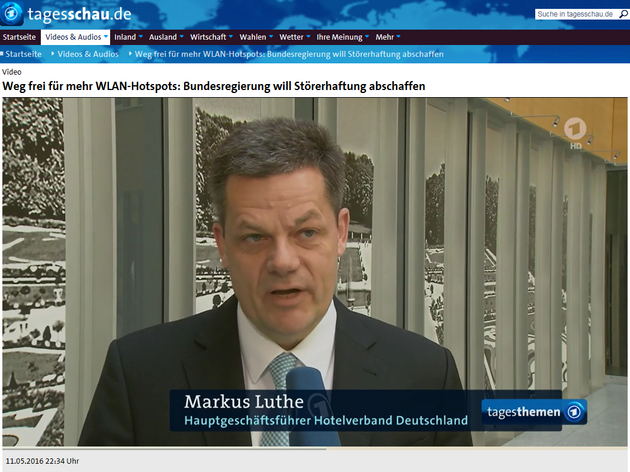Image resolution: width=630 pixels, height=472 pixels.
Task: Play the Markus Luthe interview video
Action: [x=315, y=270]
